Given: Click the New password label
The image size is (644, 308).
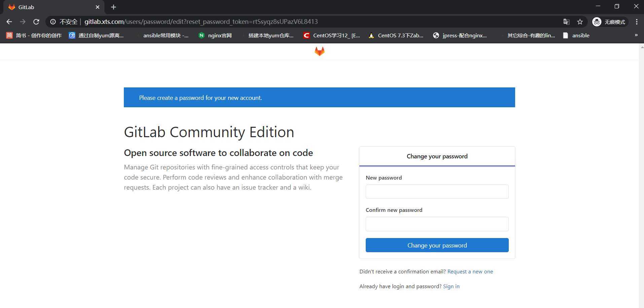Looking at the screenshot, I should pyautogui.click(x=384, y=178).
